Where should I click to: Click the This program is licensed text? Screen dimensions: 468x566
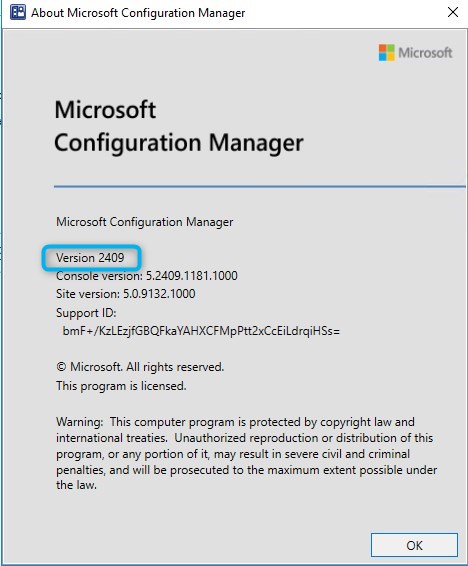121,386
